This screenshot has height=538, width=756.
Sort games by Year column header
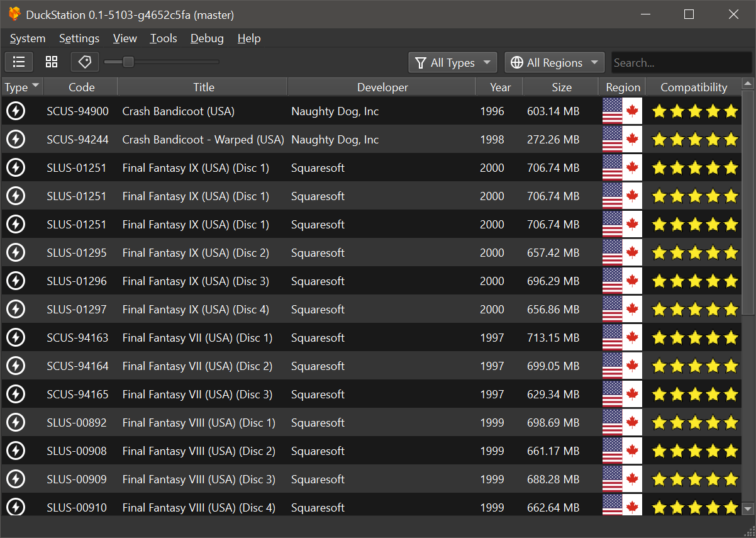(500, 87)
